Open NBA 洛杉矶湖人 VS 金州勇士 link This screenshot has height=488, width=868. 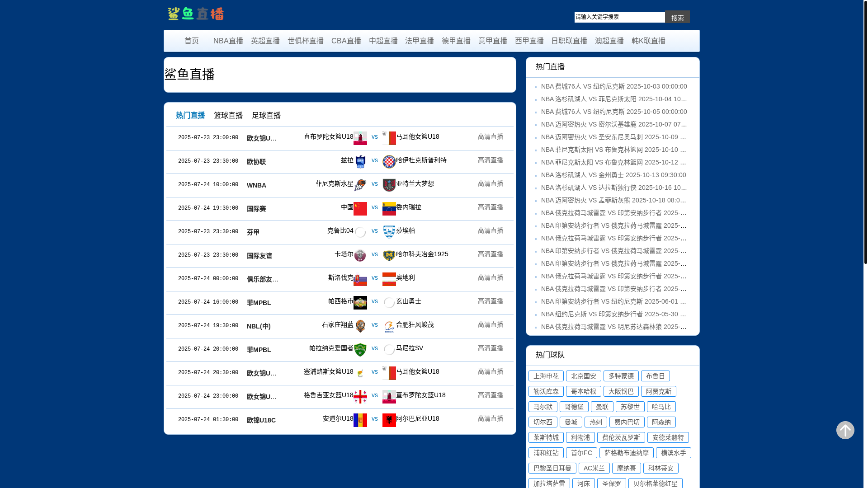(x=613, y=175)
